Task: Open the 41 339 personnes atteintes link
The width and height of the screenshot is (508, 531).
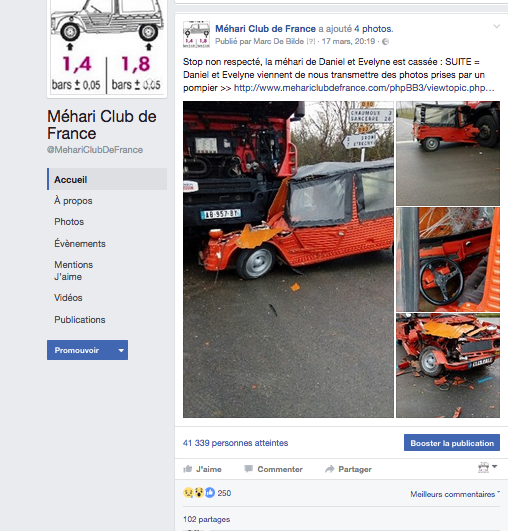Action: click(235, 443)
